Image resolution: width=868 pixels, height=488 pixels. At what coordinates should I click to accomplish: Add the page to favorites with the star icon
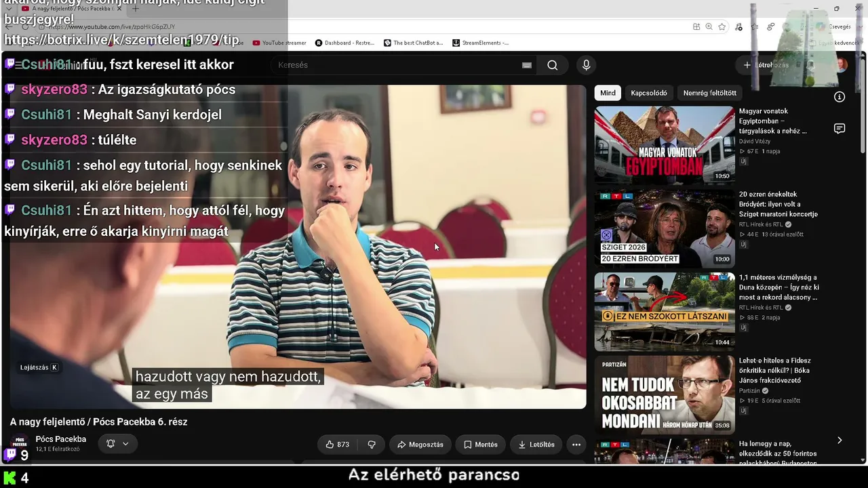(x=722, y=26)
